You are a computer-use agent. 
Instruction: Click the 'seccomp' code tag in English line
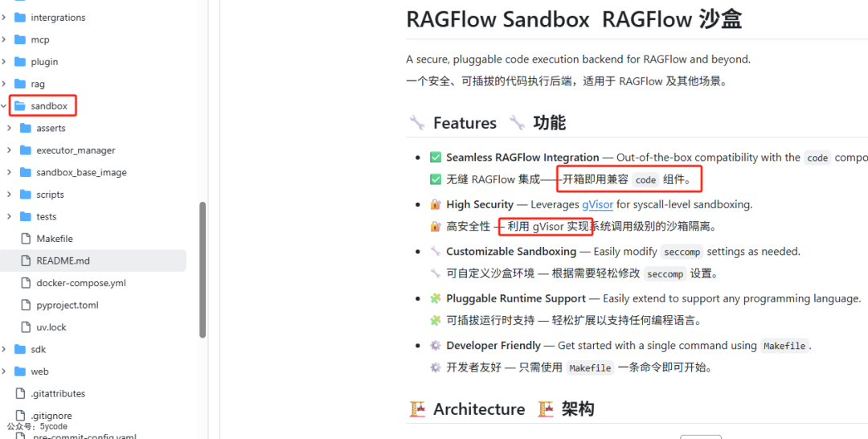point(682,252)
